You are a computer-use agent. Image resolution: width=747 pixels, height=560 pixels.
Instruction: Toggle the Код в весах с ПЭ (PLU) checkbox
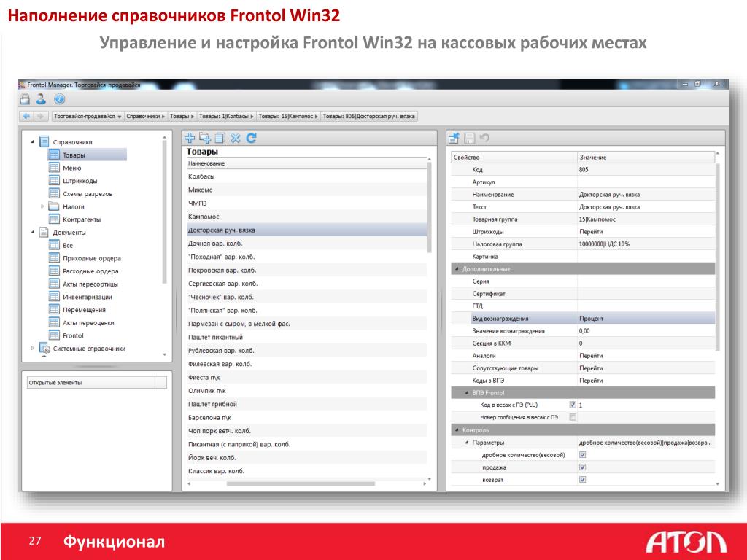pyautogui.click(x=573, y=405)
